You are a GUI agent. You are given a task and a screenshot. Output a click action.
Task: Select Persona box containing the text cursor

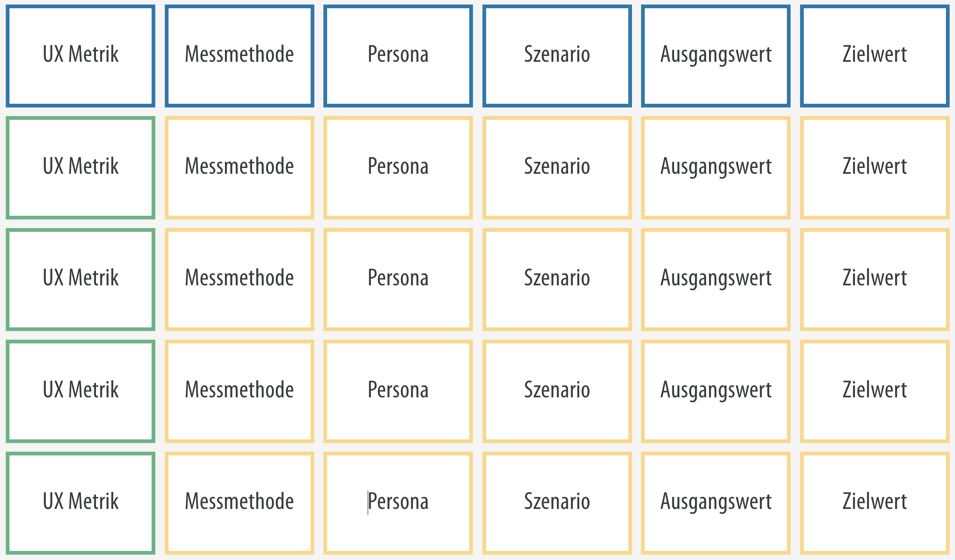click(398, 503)
